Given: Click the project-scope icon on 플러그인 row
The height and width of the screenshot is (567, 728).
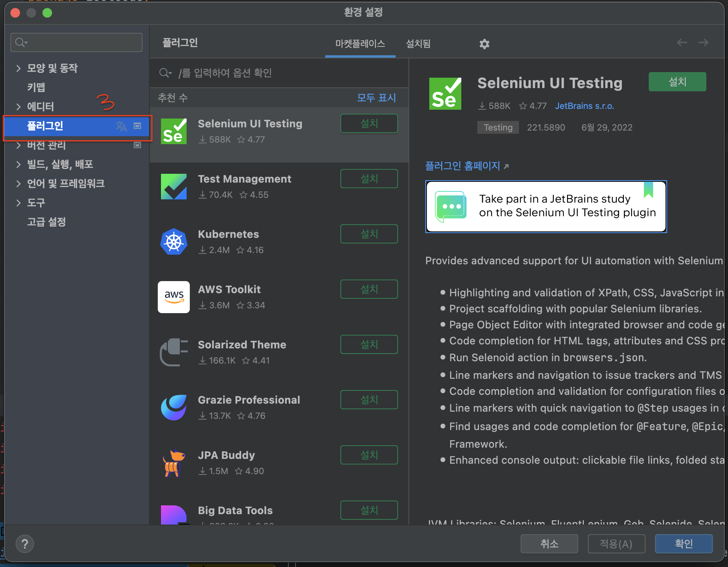Looking at the screenshot, I should (137, 126).
